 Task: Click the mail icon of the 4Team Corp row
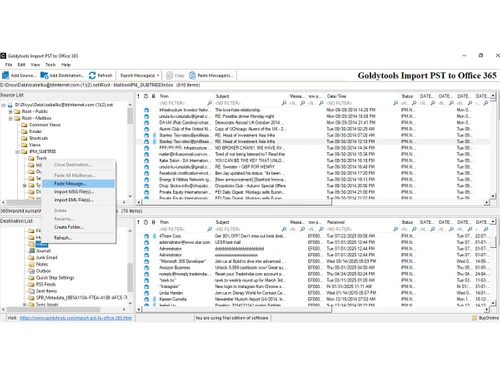(x=146, y=236)
